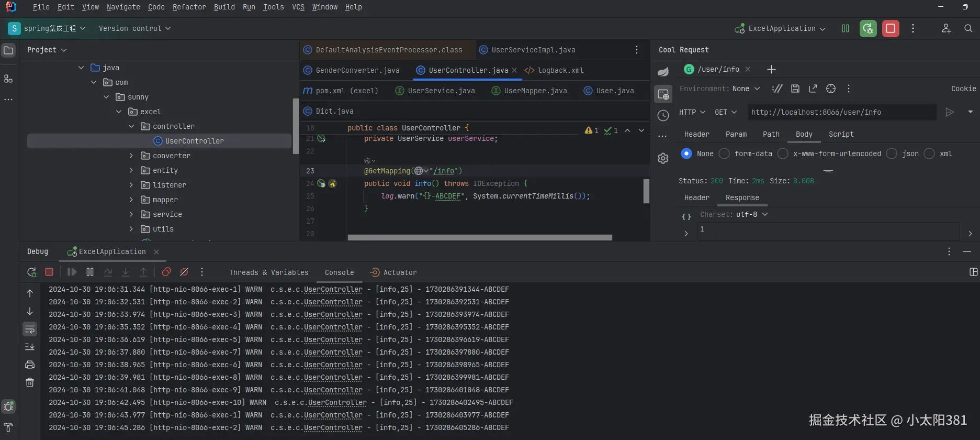Toggle soft-wrap icon in console sidebar
Screen dimensions: 980x440
coord(30,329)
